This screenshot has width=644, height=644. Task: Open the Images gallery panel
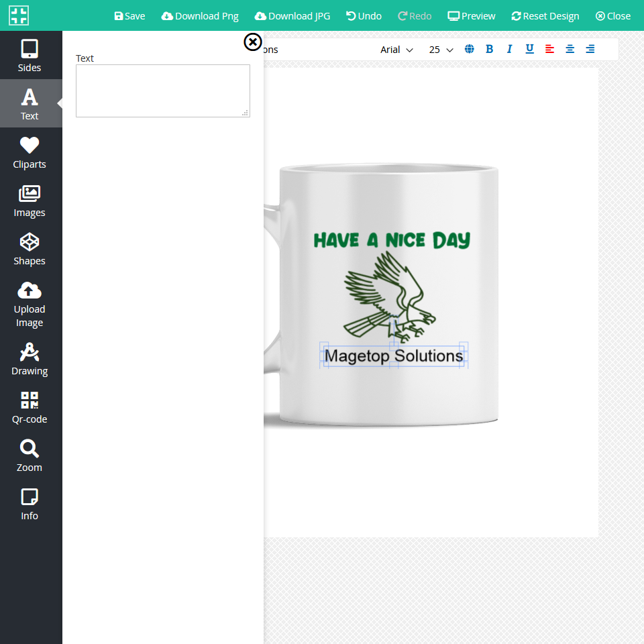point(30,201)
